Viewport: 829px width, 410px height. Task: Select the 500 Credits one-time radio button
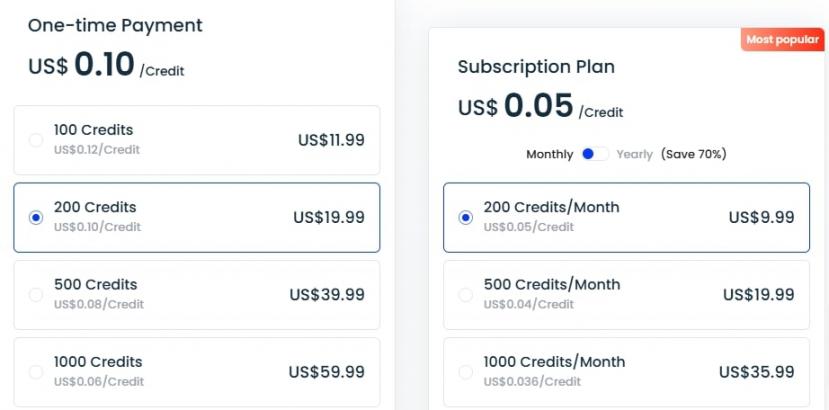click(x=36, y=294)
